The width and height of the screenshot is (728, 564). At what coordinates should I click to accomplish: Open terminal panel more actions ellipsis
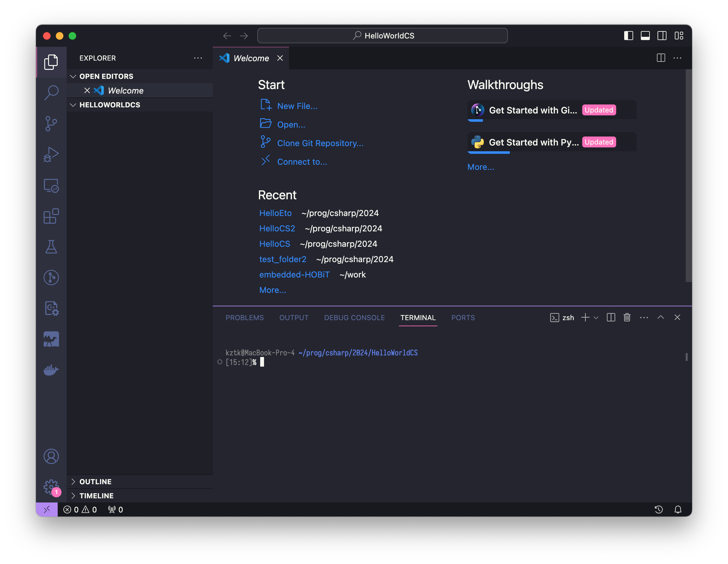point(644,317)
